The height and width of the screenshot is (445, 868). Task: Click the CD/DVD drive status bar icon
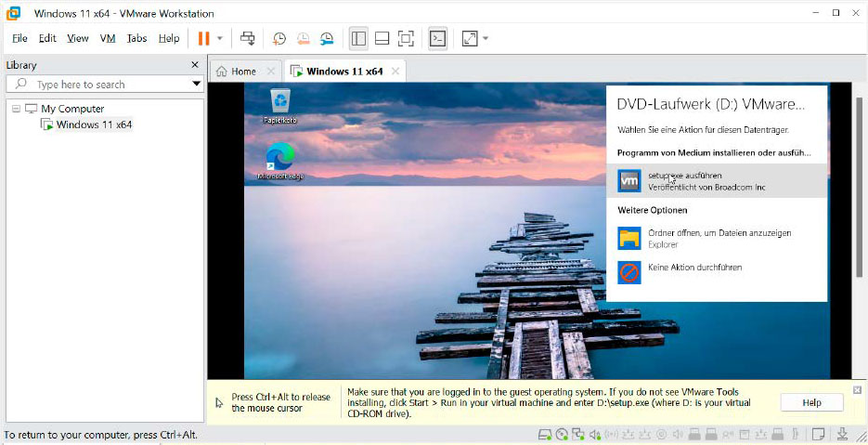pyautogui.click(x=562, y=435)
